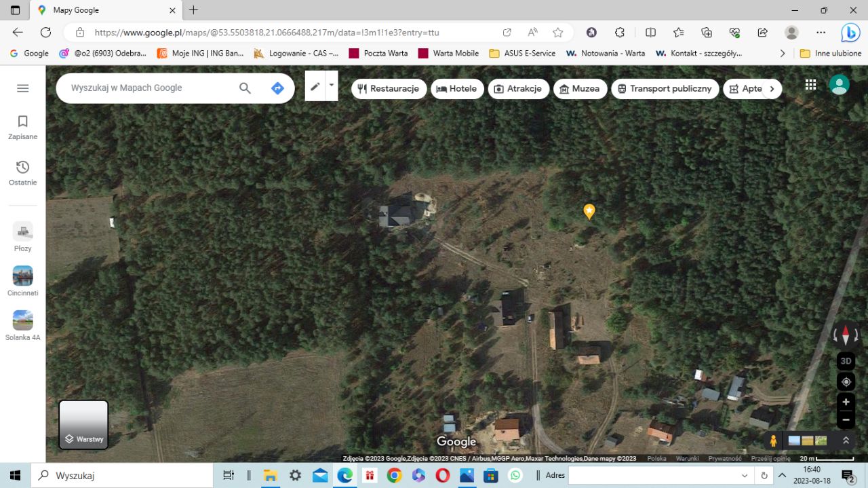The width and height of the screenshot is (868, 488).
Task: Open the Polska footer link
Action: click(656, 459)
